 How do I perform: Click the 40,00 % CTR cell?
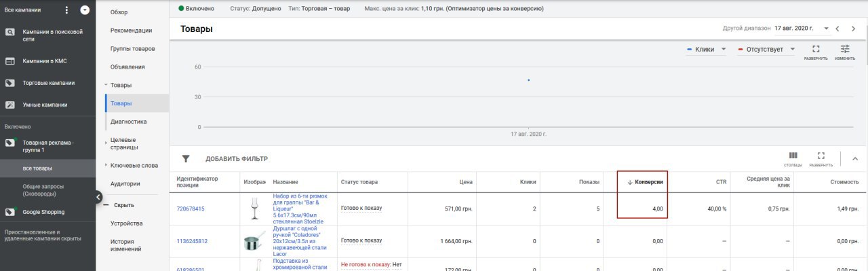coord(717,209)
